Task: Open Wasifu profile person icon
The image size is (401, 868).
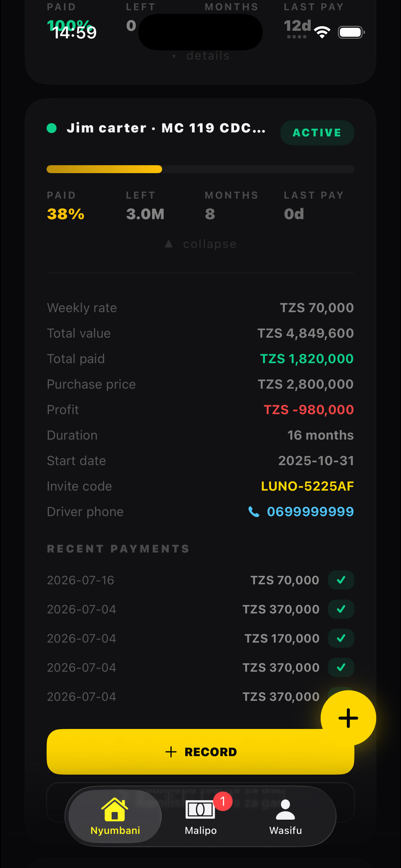Action: [x=285, y=809]
